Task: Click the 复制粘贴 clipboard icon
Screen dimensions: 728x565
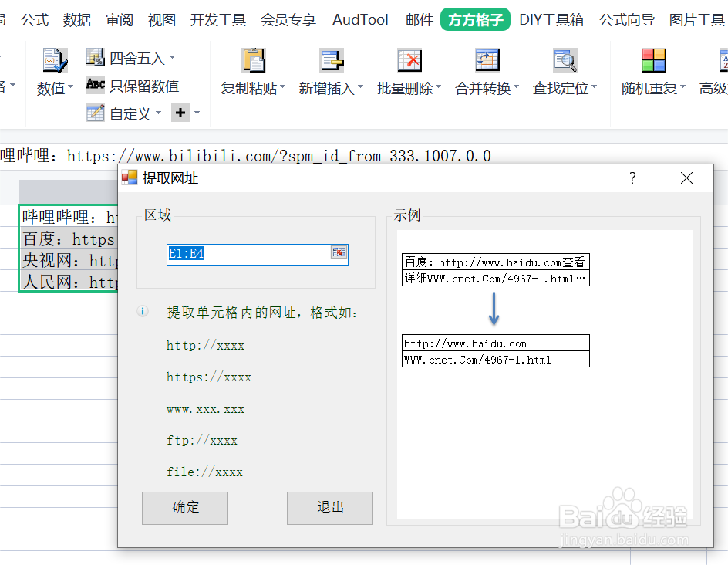Action: pyautogui.click(x=254, y=60)
